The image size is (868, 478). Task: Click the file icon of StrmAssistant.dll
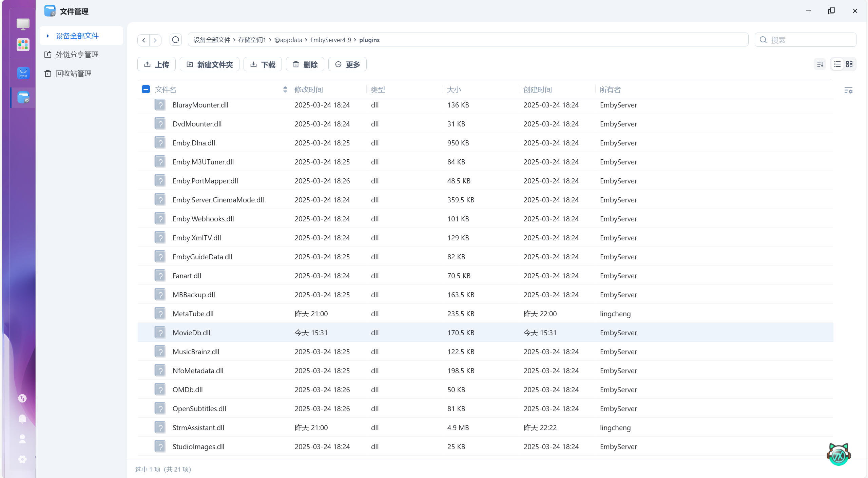[x=160, y=427]
